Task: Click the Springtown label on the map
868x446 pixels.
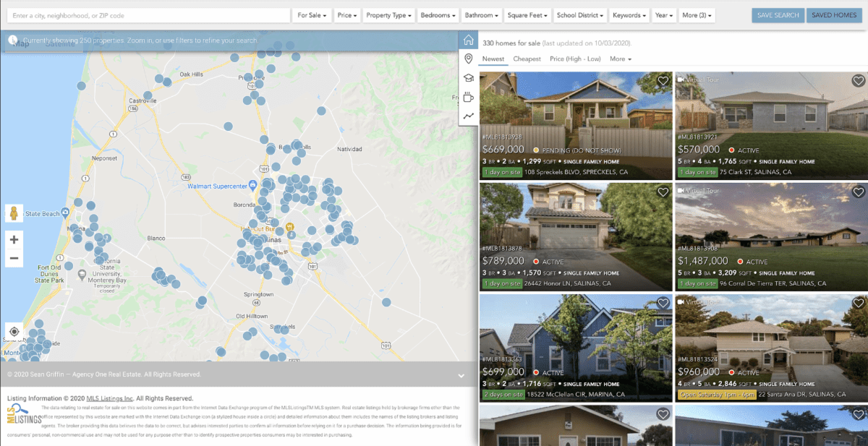Action: pos(259,295)
